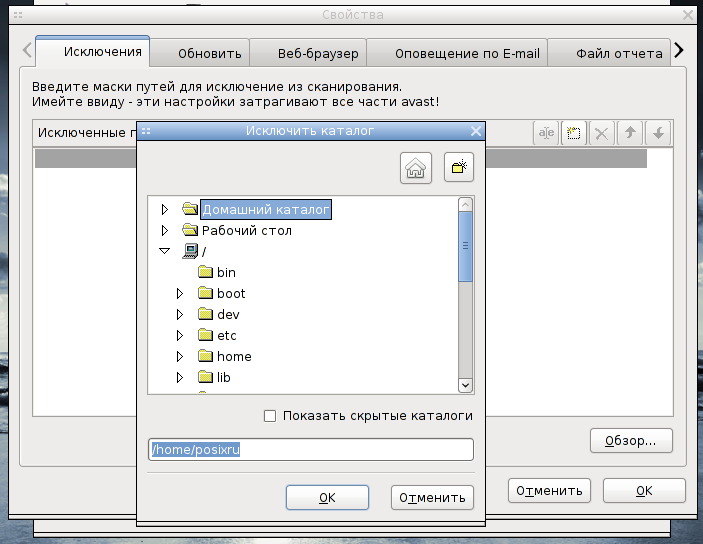
Task: Move exclusion up arrow icon
Action: point(630,133)
